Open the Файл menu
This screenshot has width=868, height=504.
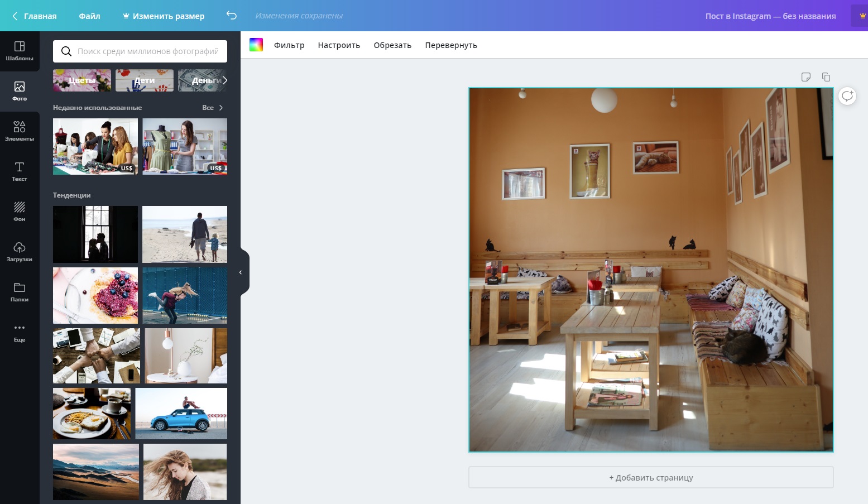tap(89, 16)
